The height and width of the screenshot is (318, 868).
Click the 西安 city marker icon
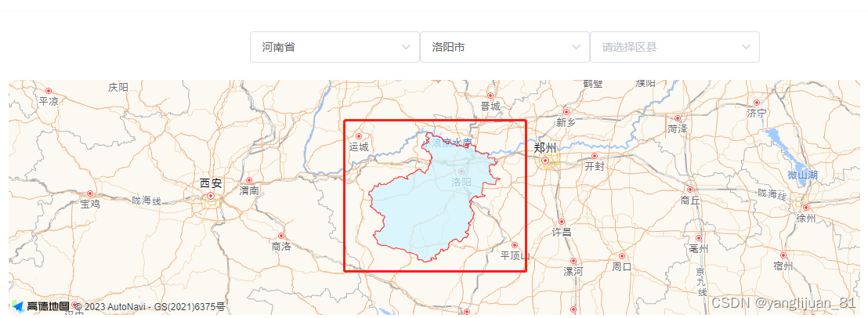click(211, 197)
